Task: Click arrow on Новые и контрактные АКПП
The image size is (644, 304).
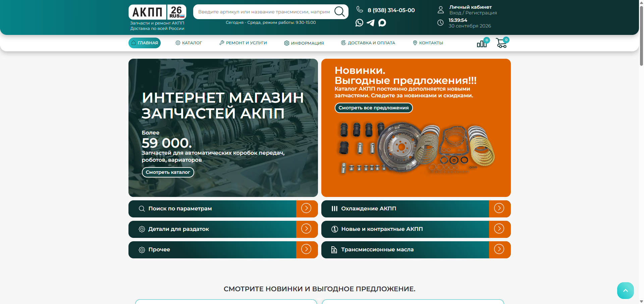Action: pos(499,229)
